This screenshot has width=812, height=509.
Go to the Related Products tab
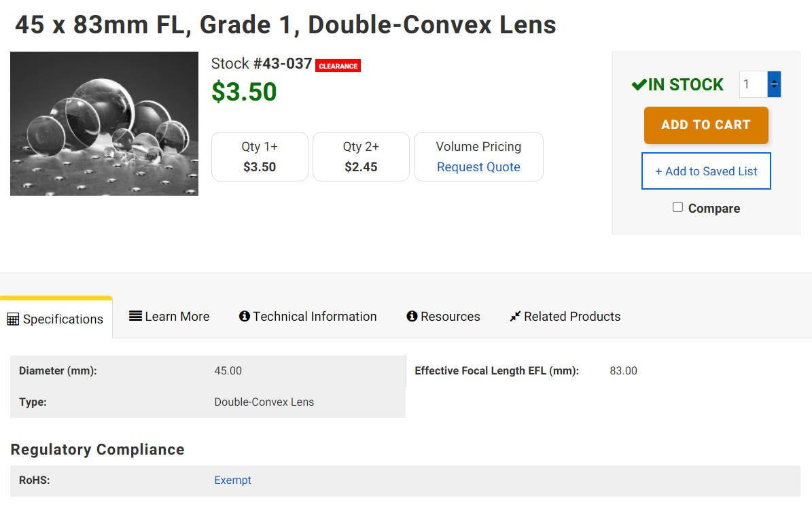tap(571, 317)
